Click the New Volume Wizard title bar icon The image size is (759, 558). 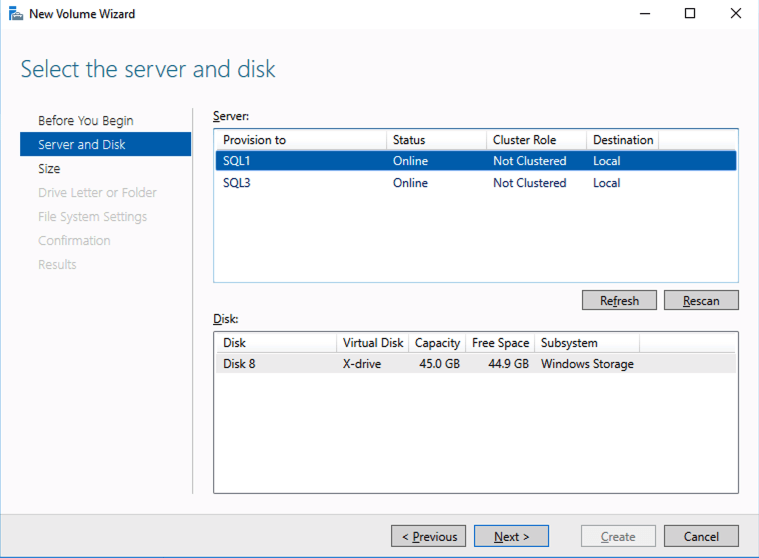pos(14,14)
